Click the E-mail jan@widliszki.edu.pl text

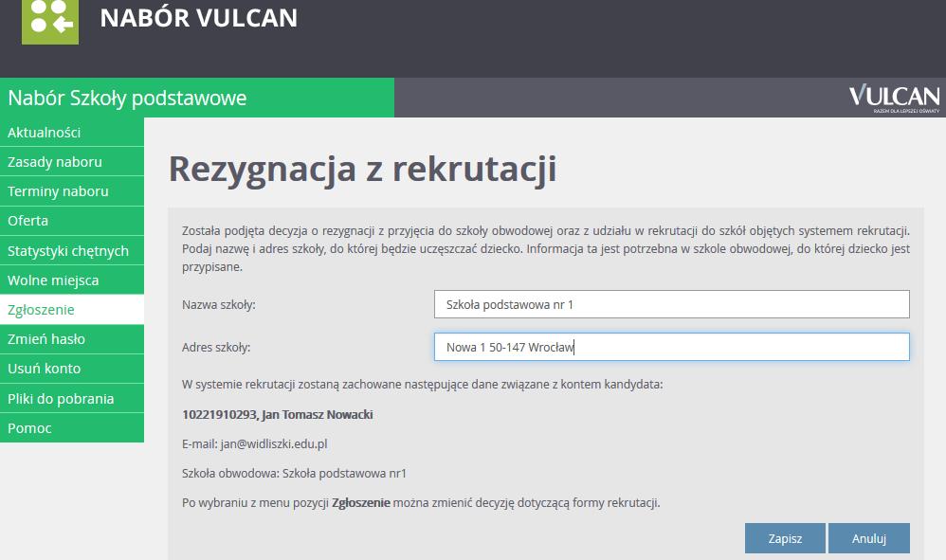[x=255, y=444]
